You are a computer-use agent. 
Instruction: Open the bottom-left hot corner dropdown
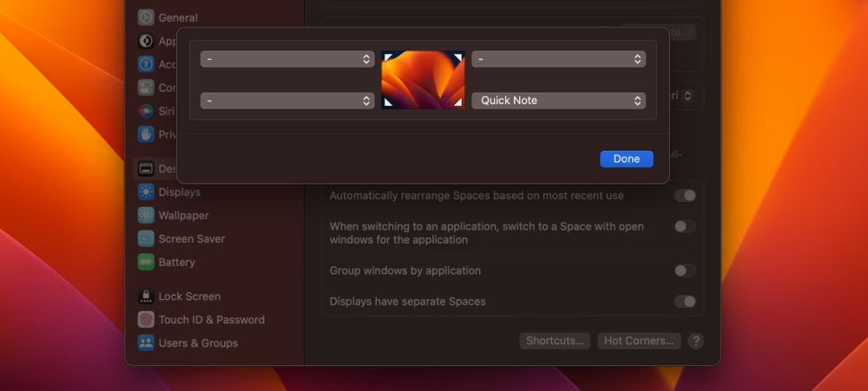point(287,101)
